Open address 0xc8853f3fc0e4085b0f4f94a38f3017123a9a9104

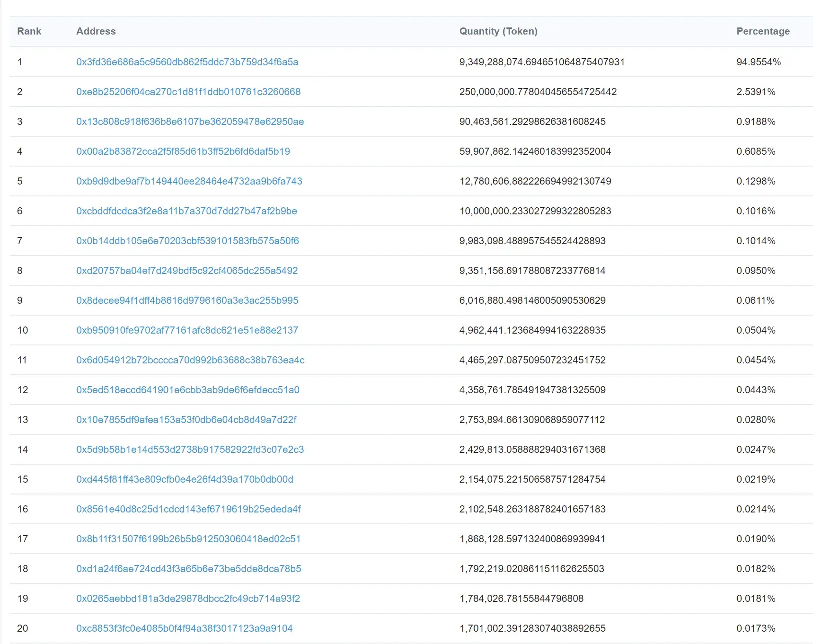(x=185, y=628)
